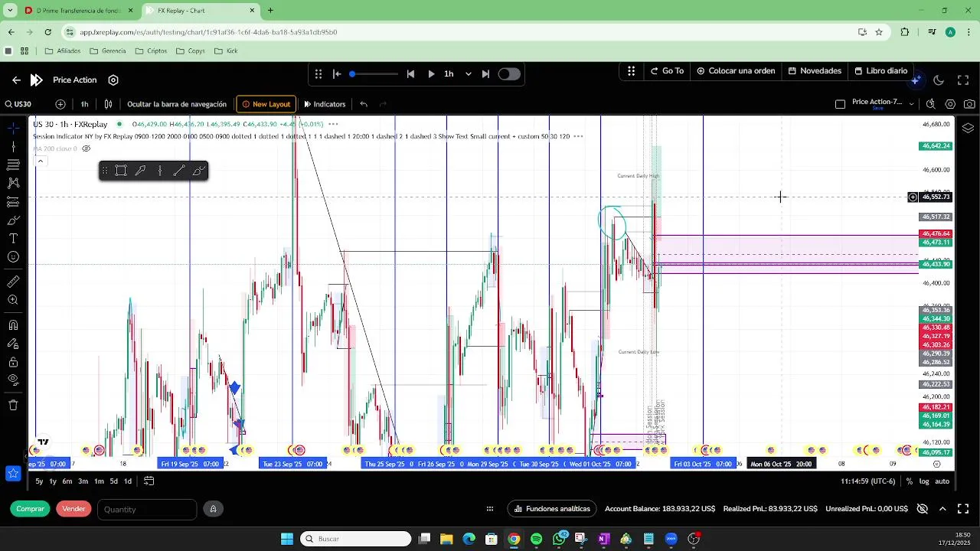Open the candlestick chart type selector
This screenshot has width=980, height=551.
click(x=109, y=104)
